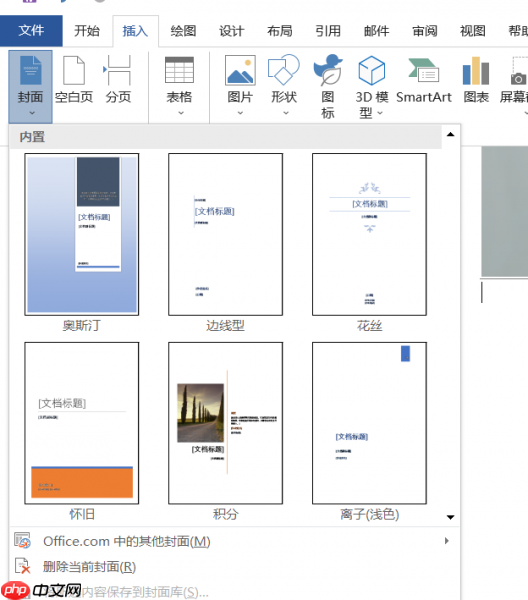528x600 pixels.
Task: Expand the 3D 模型 dropdown arrow
Action: pyautogui.click(x=380, y=113)
